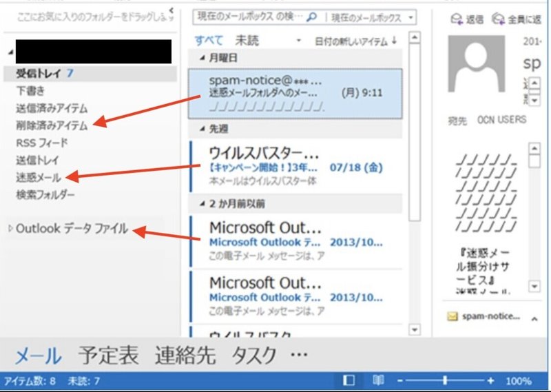The width and height of the screenshot is (551, 392).
Task: Select 削除済みアイテム folder
Action: pyautogui.click(x=52, y=125)
